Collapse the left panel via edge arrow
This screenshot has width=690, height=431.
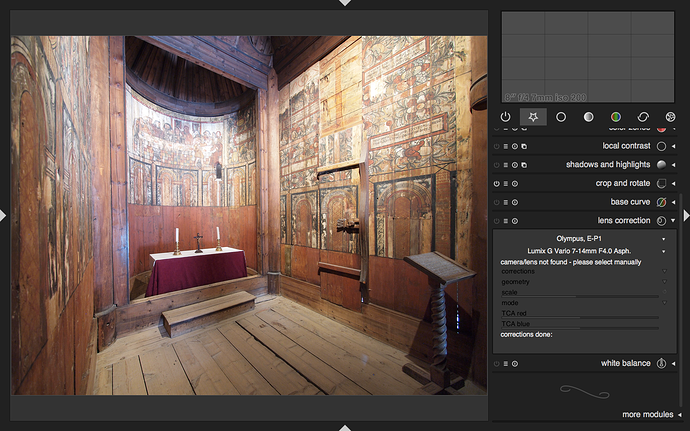[4, 215]
